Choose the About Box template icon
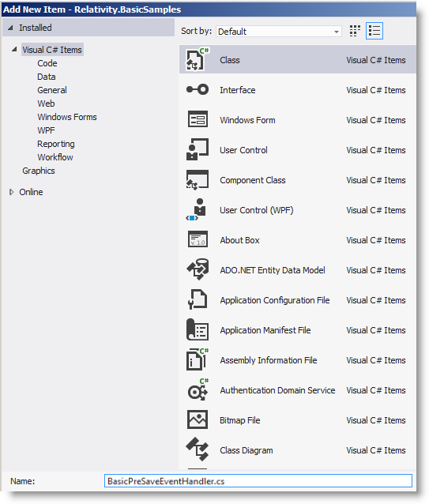Image resolution: width=429 pixels, height=504 pixels. 198,239
